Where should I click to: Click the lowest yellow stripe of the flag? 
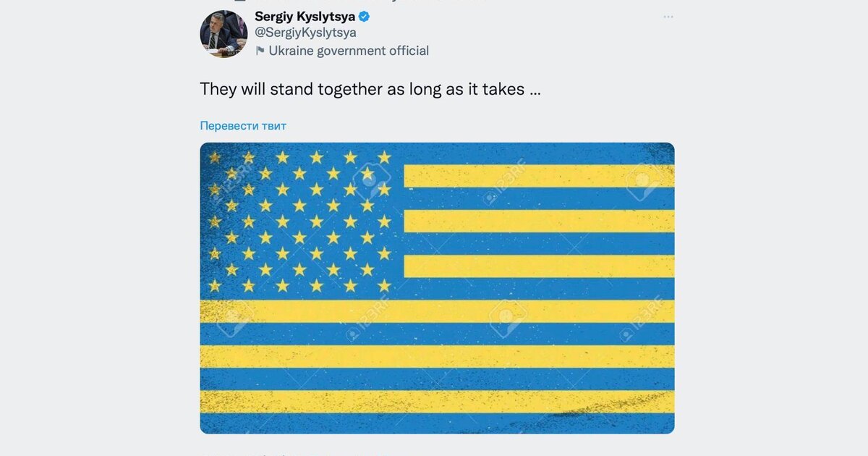[x=437, y=402]
